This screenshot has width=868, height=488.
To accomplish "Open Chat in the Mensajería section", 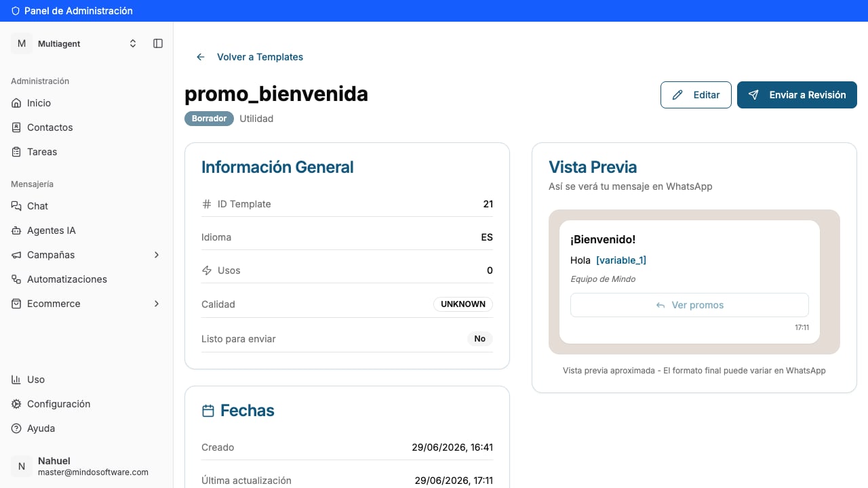I will coord(87,206).
